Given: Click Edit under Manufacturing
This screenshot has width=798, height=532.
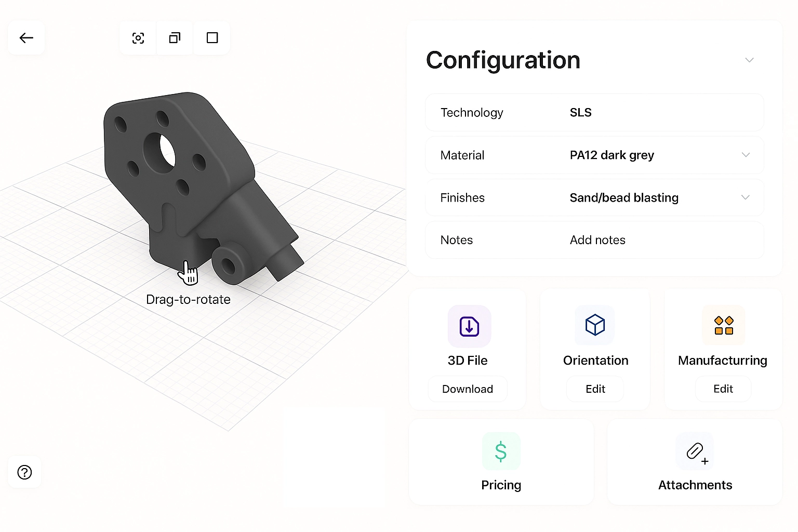Looking at the screenshot, I should [x=723, y=389].
